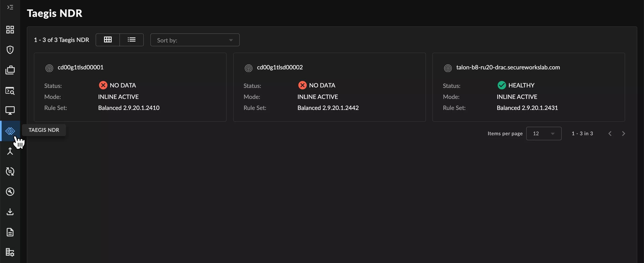Click 'NO DATA' text on cd00g1tlsd00001 card
The image size is (644, 263).
(x=123, y=85)
